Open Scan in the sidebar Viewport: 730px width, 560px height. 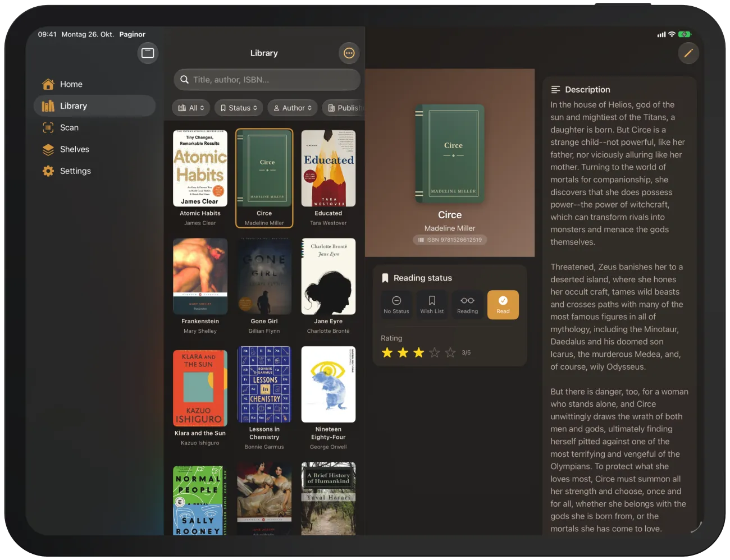click(94, 128)
